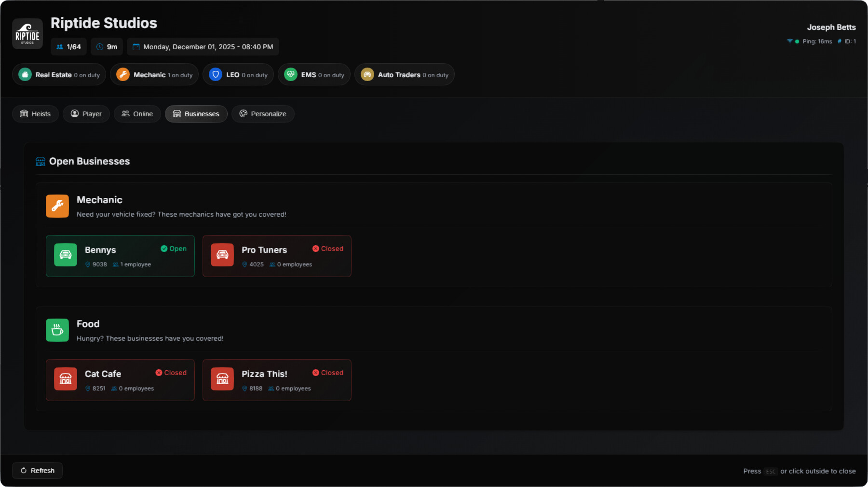Click the "9m" session time
The image size is (868, 487).
point(112,47)
